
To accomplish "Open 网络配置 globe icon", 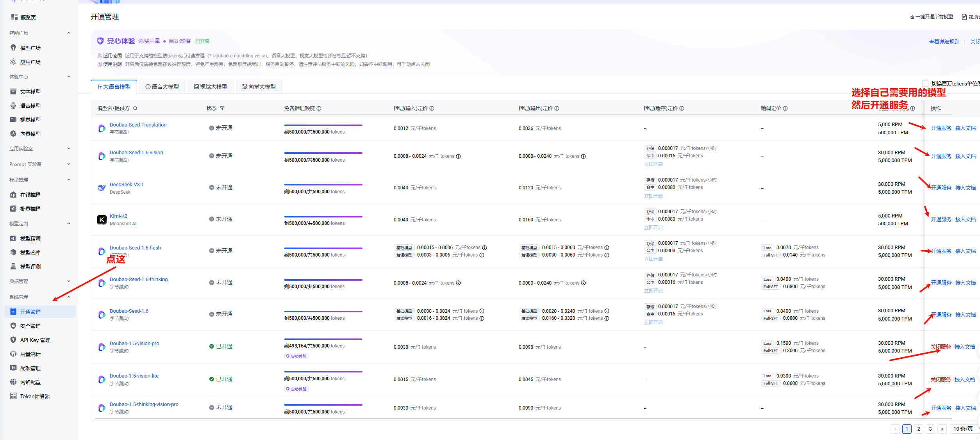I will [x=13, y=382].
